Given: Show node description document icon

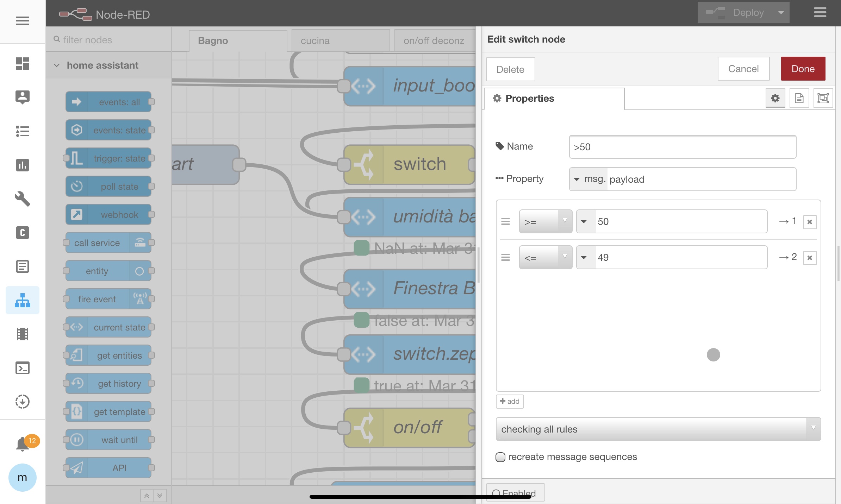Looking at the screenshot, I should (799, 98).
